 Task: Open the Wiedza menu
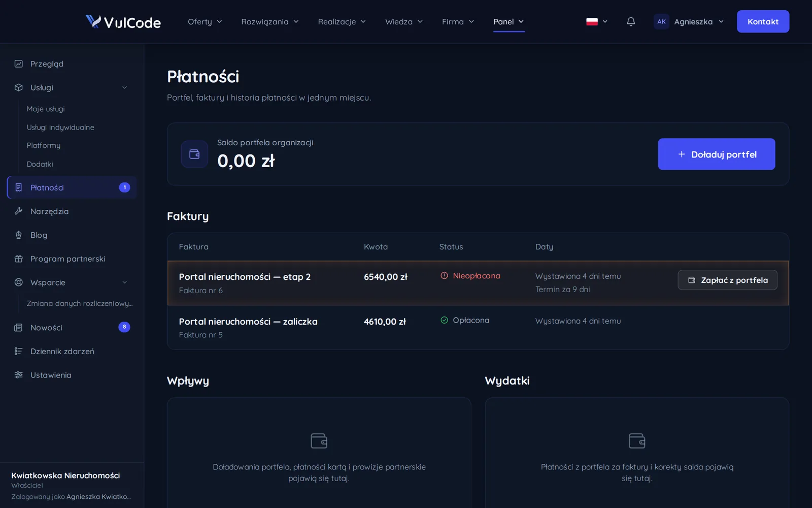click(x=404, y=21)
